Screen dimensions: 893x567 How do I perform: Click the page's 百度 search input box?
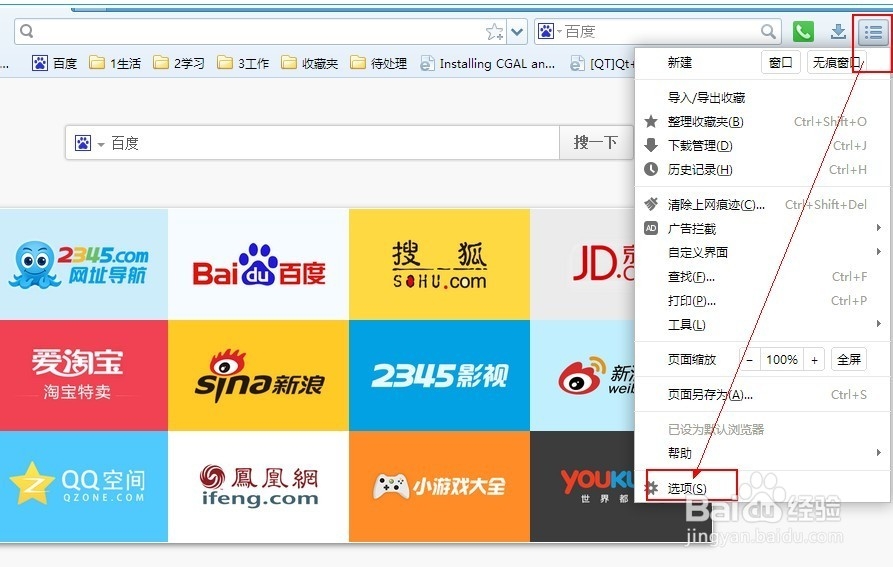pyautogui.click(x=333, y=143)
